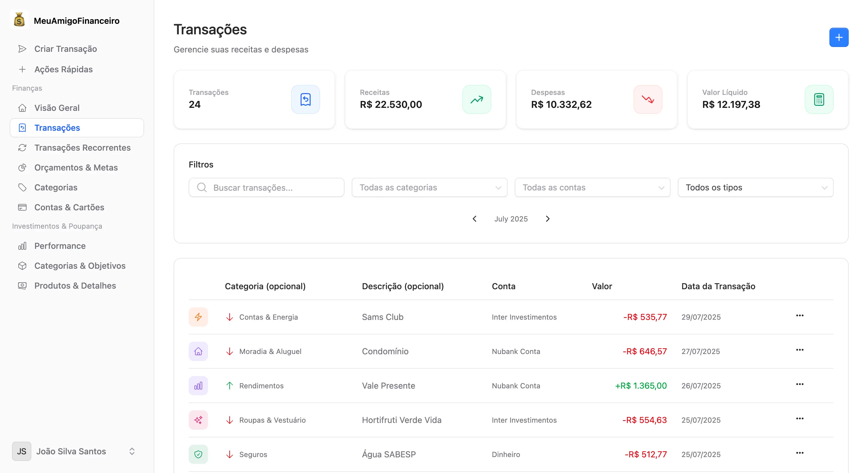
Task: Click the Transações Recorrentes refresh icon
Action: (22, 148)
